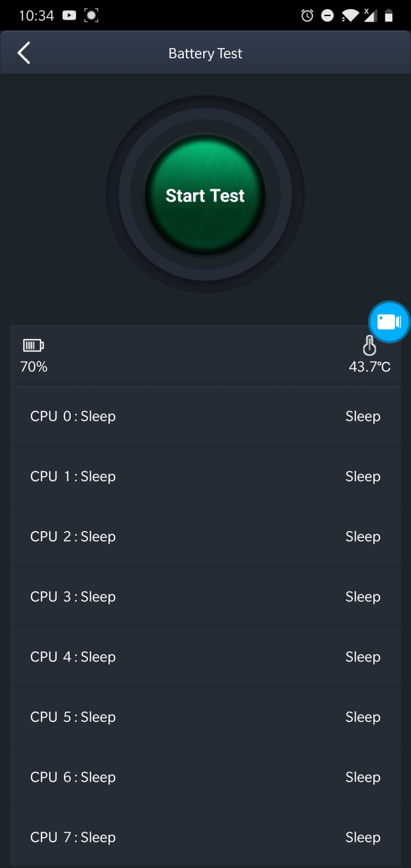411x868 pixels.
Task: Start the battery test with green button
Action: tap(205, 195)
